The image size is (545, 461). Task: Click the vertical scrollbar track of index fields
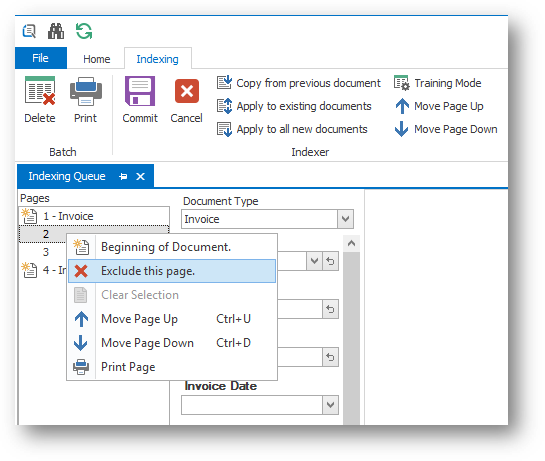point(351,338)
